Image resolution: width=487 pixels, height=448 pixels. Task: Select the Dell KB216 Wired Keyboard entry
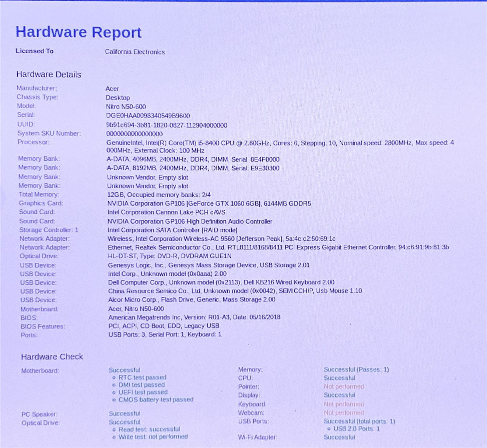coord(221,282)
